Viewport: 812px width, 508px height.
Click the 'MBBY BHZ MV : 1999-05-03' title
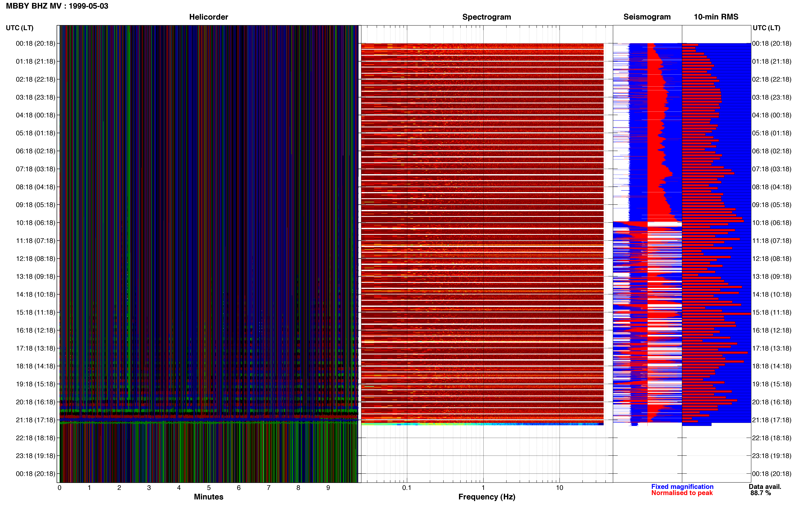(x=57, y=6)
